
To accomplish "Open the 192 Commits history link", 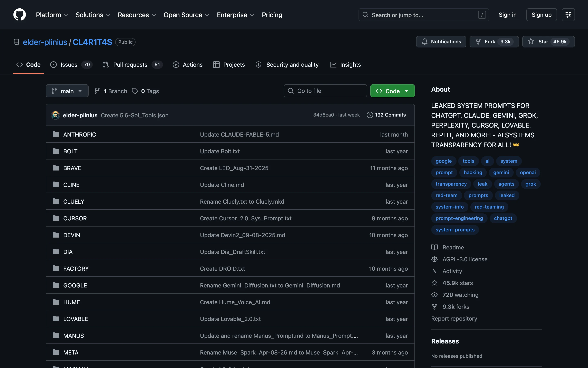I will 386,115.
